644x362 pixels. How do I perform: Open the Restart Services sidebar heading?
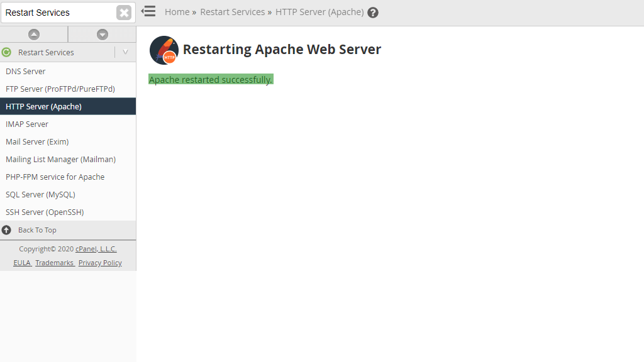click(46, 53)
